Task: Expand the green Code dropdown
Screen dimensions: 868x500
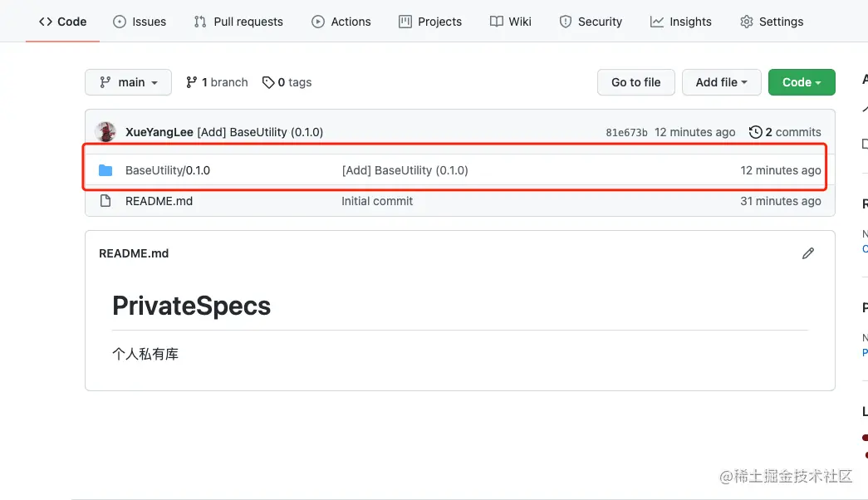Action: [x=802, y=82]
